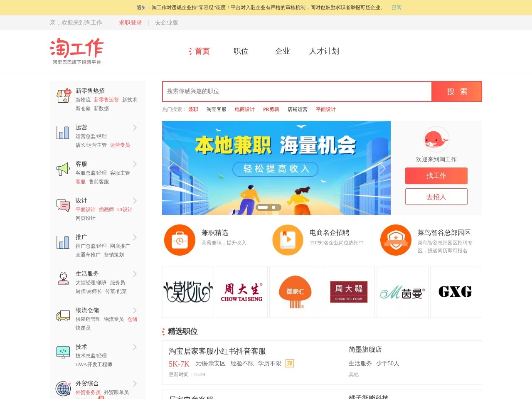Expand the 推广 category chevron
Image resolution: width=532 pixels, height=399 pixels.
[135, 237]
